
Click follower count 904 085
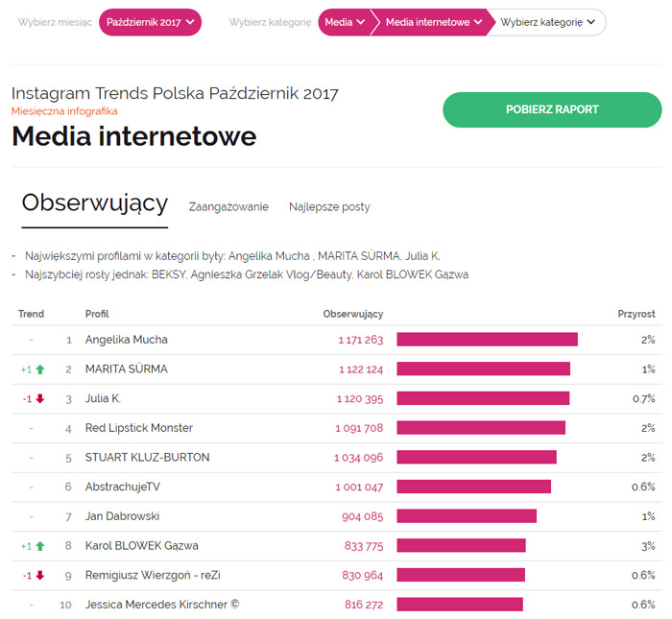click(363, 516)
